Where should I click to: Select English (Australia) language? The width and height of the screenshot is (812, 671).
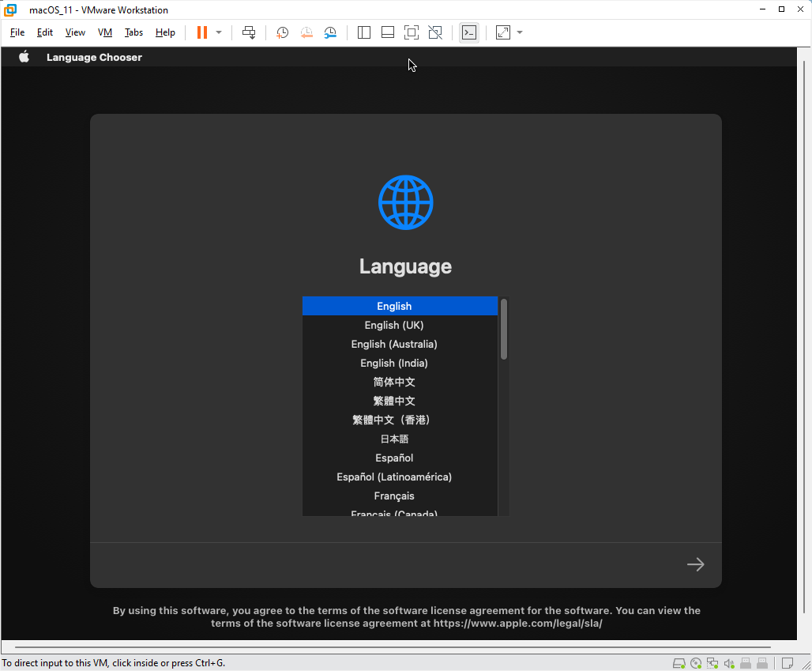tap(400, 344)
